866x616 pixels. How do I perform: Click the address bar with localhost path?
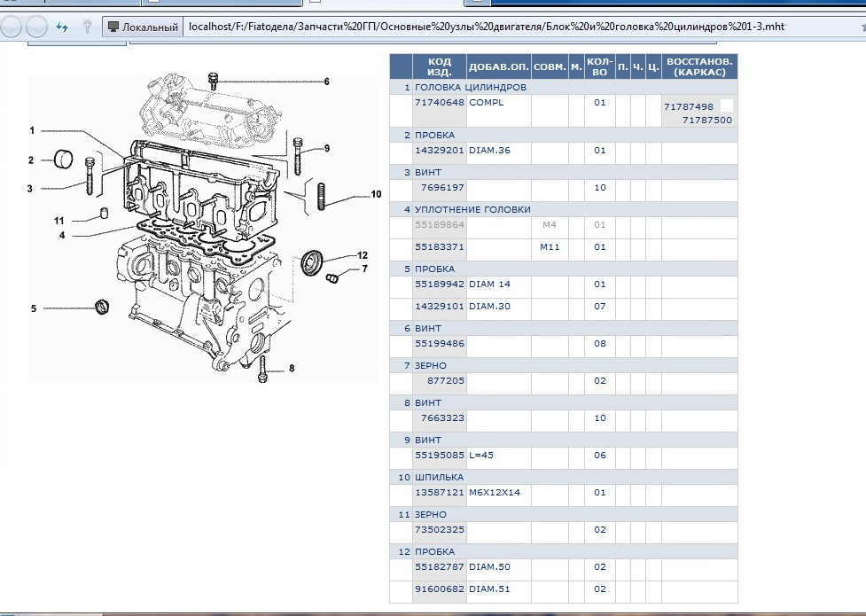[x=486, y=27]
